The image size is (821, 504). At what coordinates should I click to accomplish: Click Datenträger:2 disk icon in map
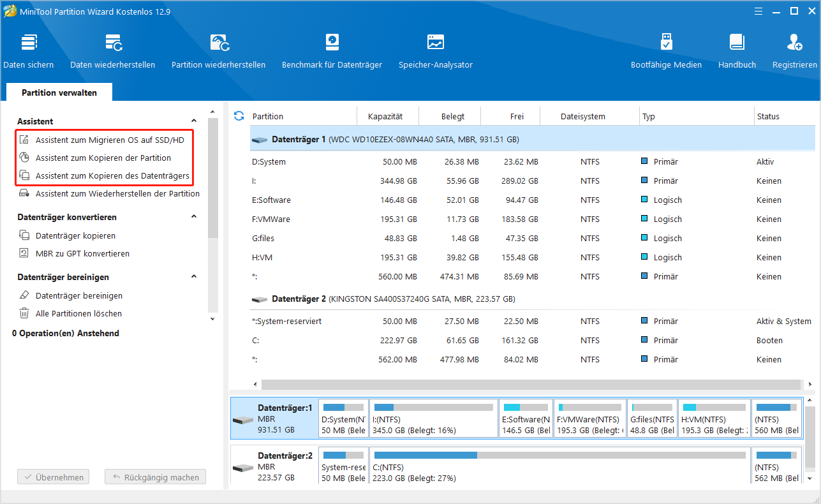[x=243, y=468]
